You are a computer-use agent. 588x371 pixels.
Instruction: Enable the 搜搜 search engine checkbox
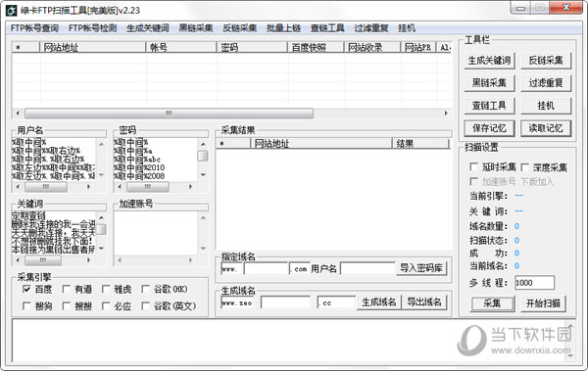click(67, 305)
